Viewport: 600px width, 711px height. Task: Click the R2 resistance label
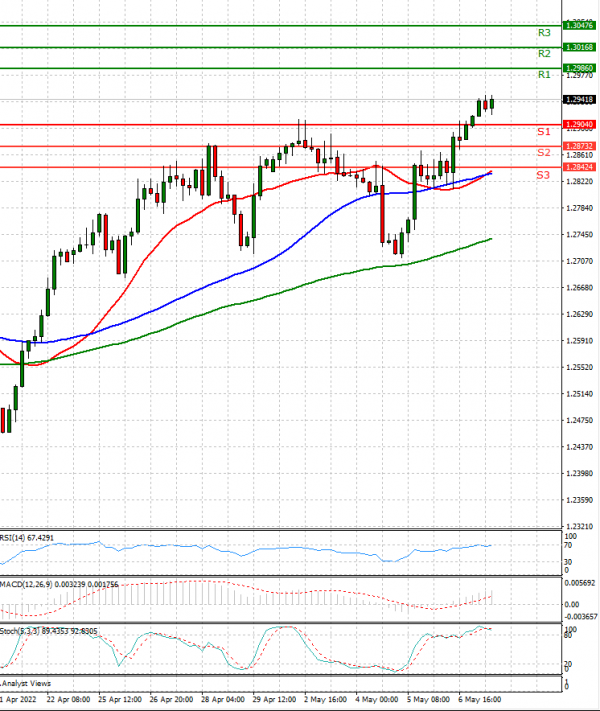(544, 54)
